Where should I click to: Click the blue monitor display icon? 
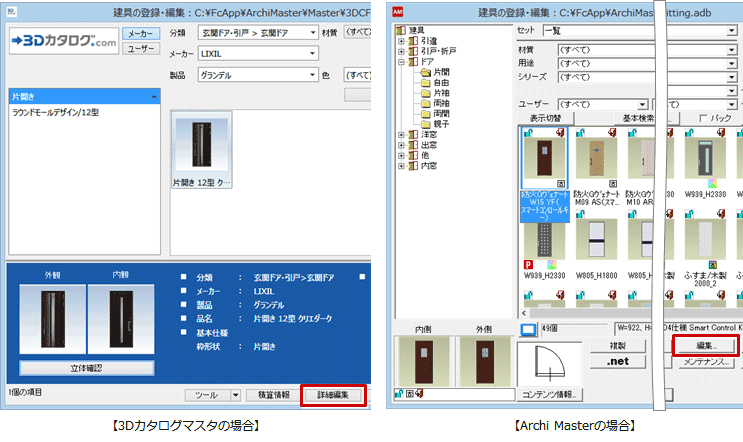tap(528, 329)
